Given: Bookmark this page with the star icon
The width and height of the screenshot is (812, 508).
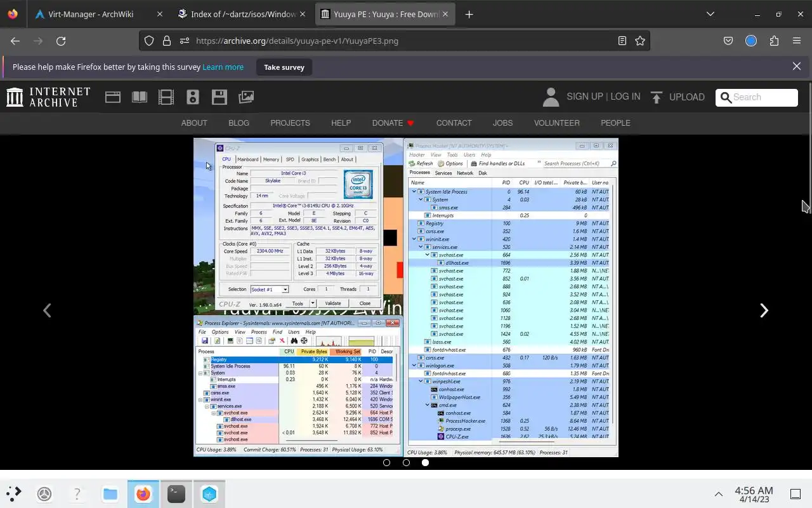Looking at the screenshot, I should pos(640,41).
